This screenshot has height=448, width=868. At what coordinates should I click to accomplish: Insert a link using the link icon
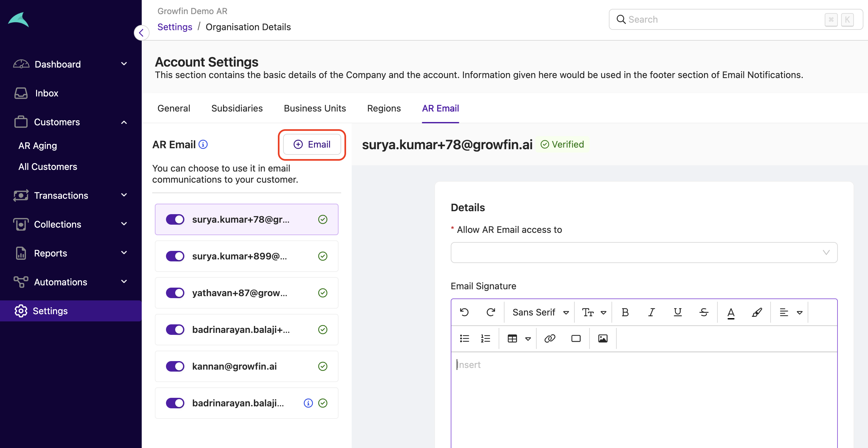pos(550,338)
